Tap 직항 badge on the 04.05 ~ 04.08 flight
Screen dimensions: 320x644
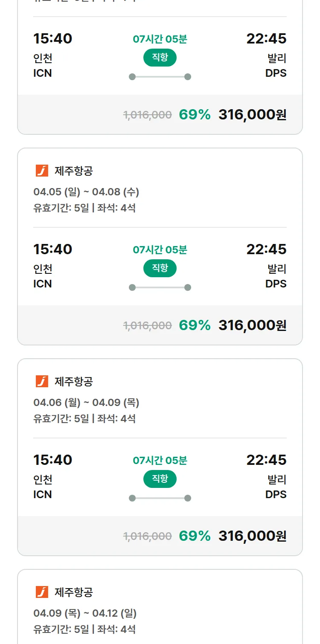pos(160,268)
